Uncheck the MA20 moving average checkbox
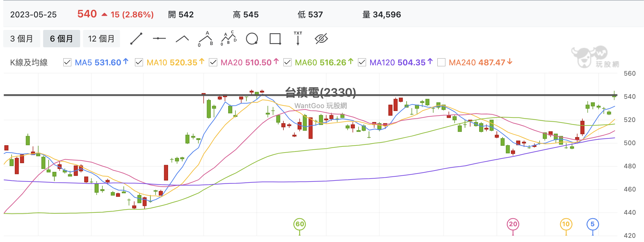Viewport: 644px width, 242px height. tap(213, 62)
